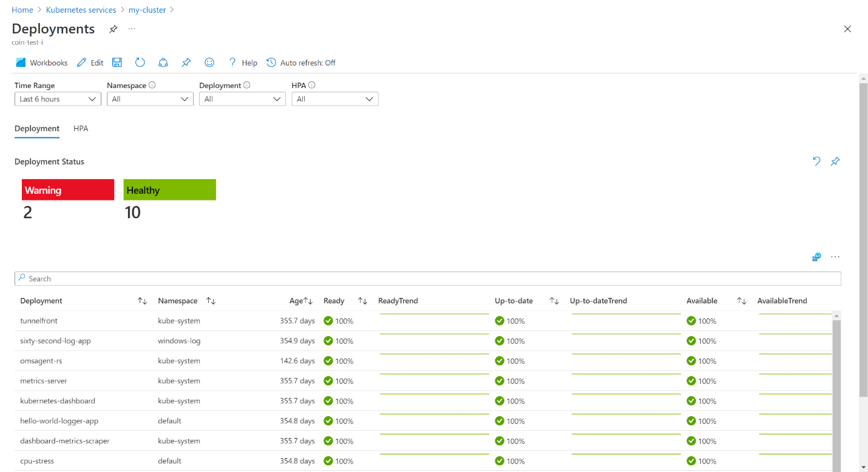Click the pin icon next to the Deployments title
868x472 pixels.
[113, 29]
